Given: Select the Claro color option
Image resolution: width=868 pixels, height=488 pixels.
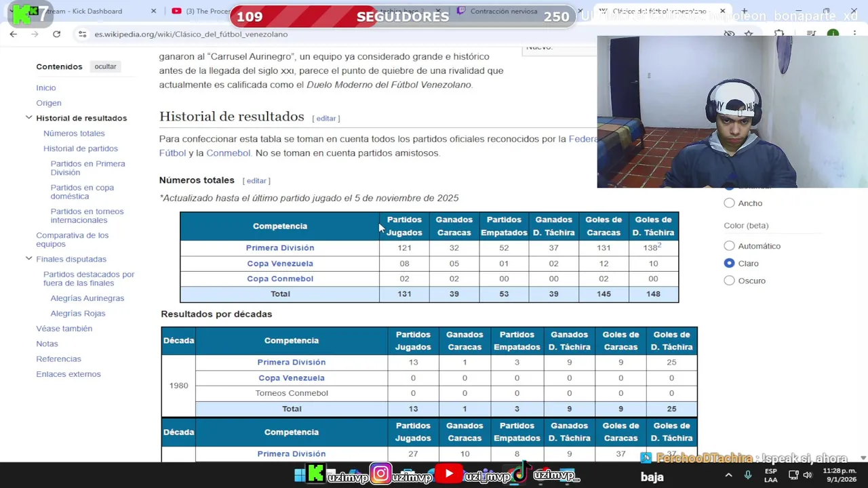Looking at the screenshot, I should point(729,263).
